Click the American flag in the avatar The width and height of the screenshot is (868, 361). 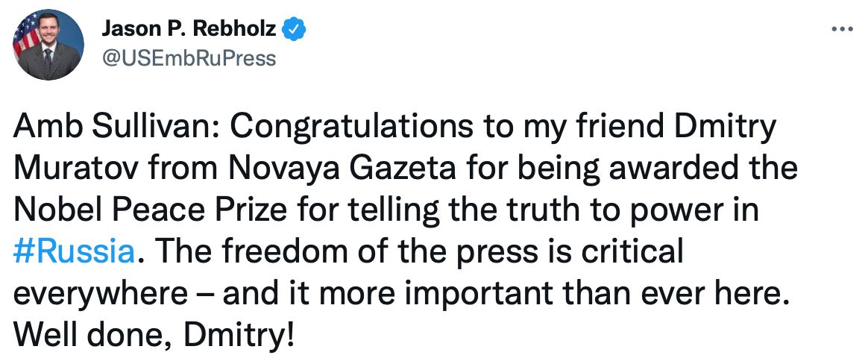click(25, 37)
